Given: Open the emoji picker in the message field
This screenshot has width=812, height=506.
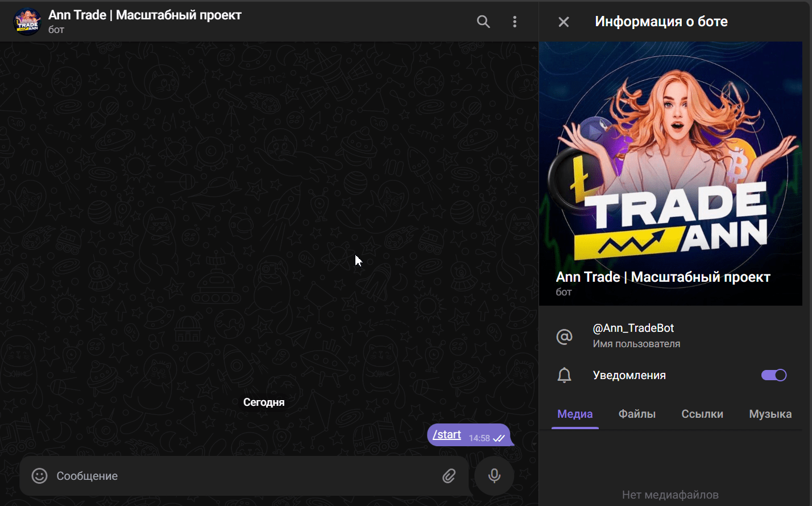Looking at the screenshot, I should tap(39, 476).
